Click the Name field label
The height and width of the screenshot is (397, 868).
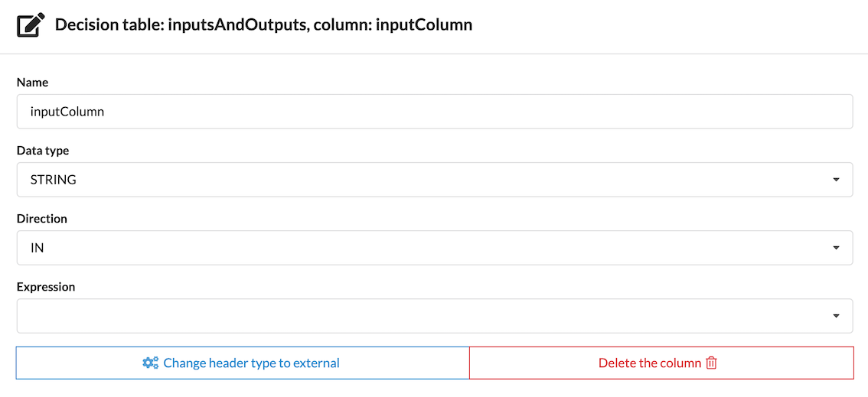32,82
